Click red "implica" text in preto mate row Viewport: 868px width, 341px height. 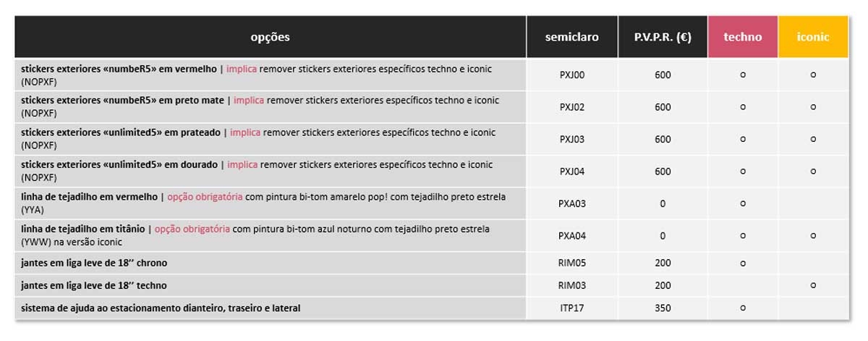pyautogui.click(x=249, y=101)
